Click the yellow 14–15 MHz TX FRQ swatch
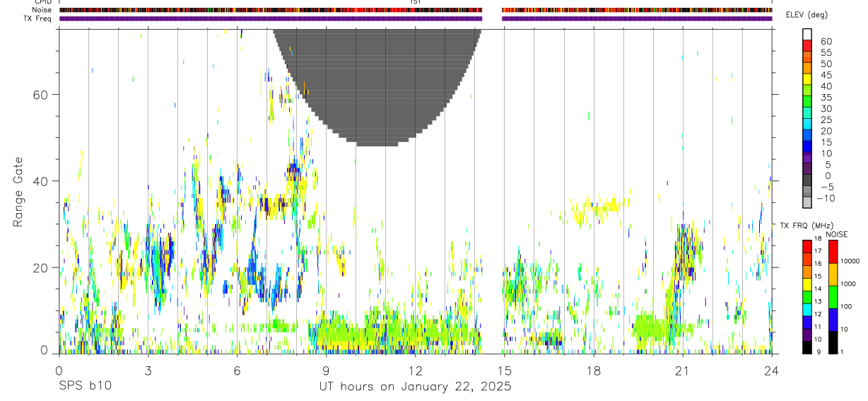This screenshot has height=401, width=868. point(807,284)
